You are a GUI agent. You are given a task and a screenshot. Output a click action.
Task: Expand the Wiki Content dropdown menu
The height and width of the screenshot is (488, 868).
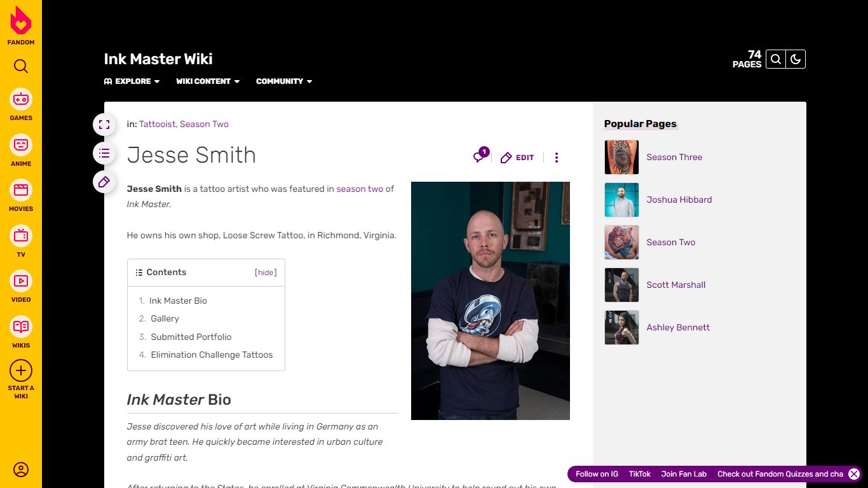208,81
